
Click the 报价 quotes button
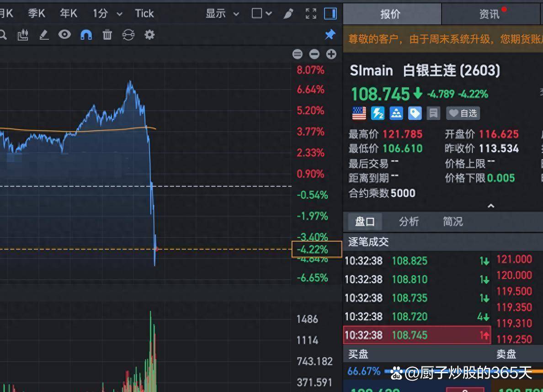tap(391, 14)
